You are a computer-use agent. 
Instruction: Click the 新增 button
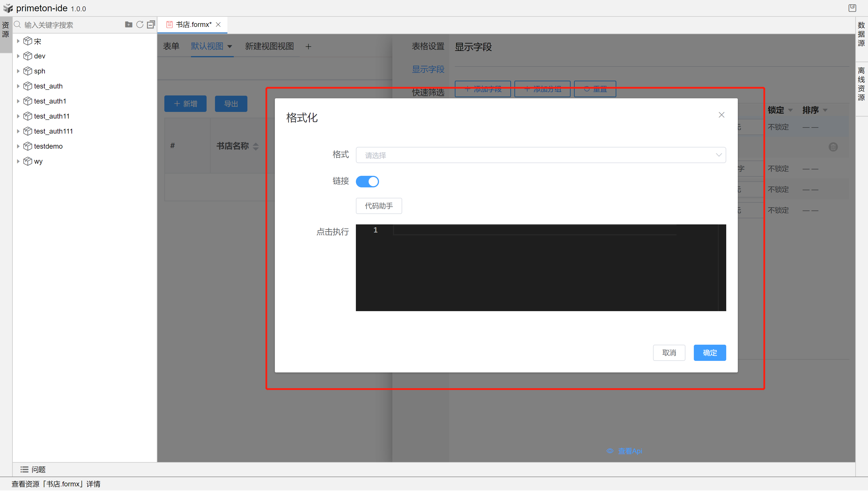click(185, 104)
